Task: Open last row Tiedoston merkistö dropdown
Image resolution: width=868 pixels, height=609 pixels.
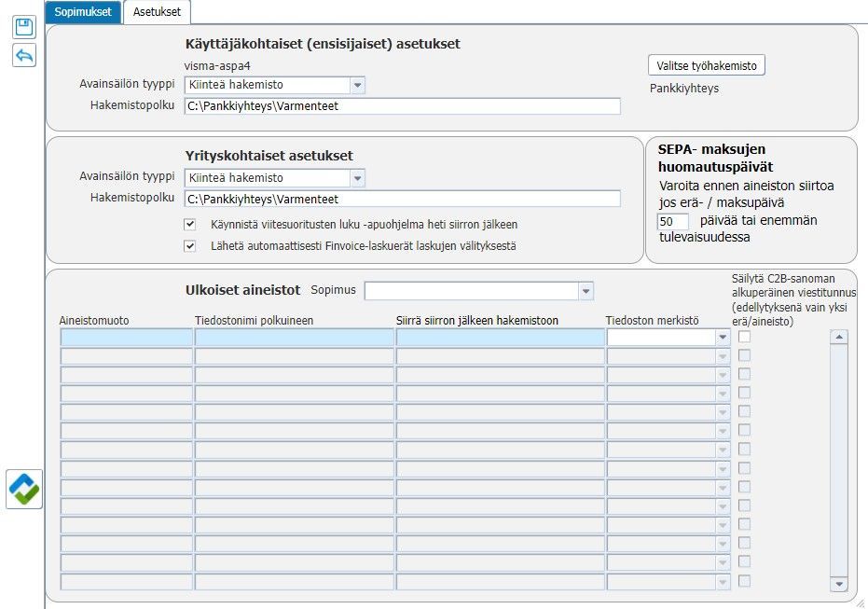Action: point(723,581)
